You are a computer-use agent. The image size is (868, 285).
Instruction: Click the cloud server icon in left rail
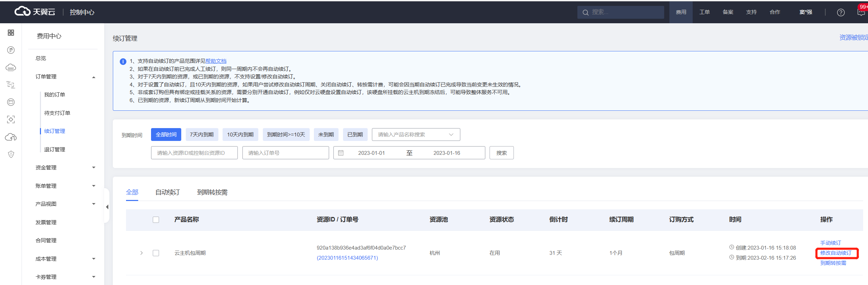point(11,67)
